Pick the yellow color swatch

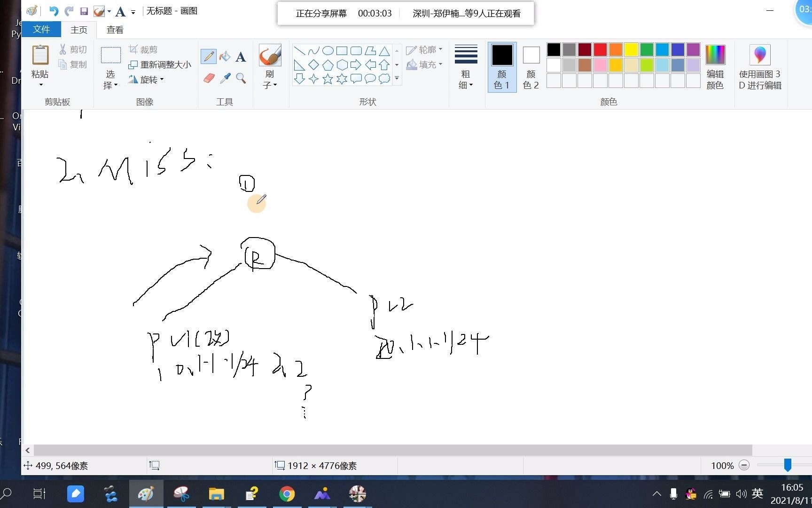[x=631, y=49]
